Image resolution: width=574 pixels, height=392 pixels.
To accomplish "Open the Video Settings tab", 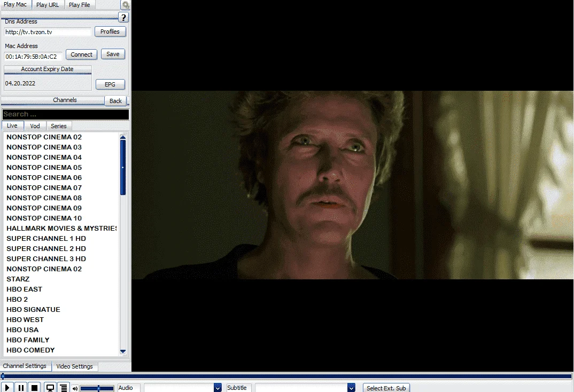I will coord(74,366).
